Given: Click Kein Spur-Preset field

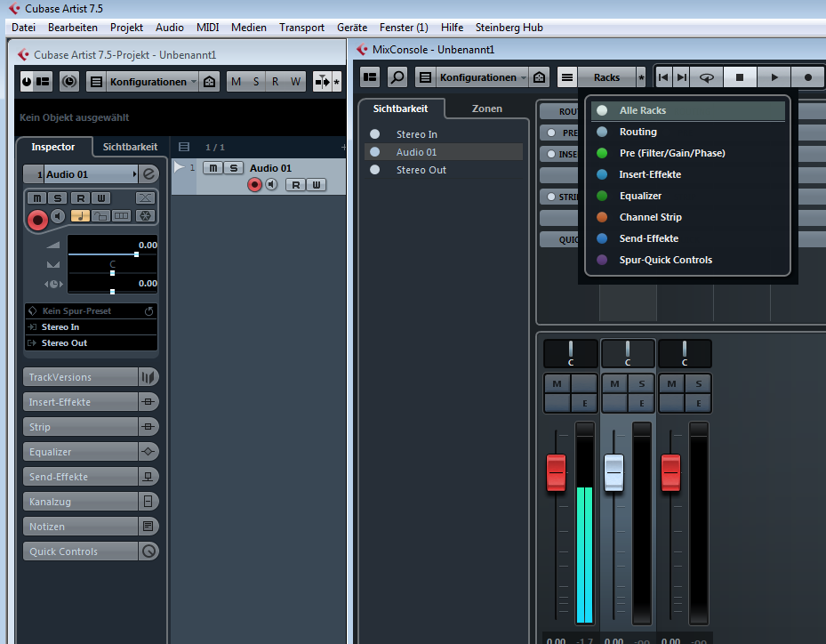Looking at the screenshot, I should [91, 311].
